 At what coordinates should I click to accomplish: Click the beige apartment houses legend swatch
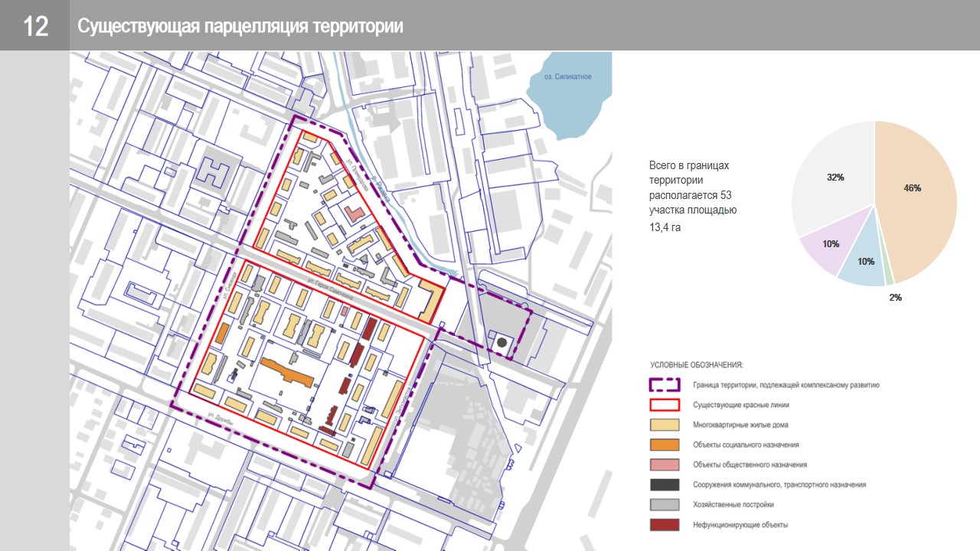[x=665, y=425]
